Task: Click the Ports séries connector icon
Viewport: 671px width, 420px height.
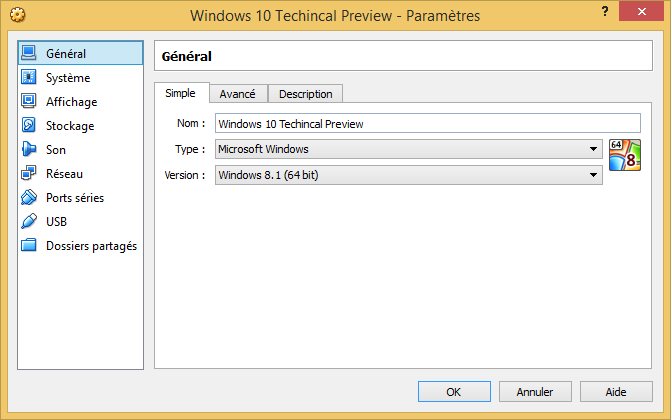Action: (29, 197)
